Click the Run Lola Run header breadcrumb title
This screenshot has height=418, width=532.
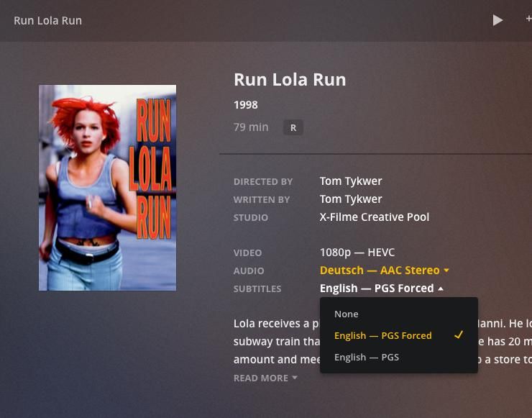[48, 20]
